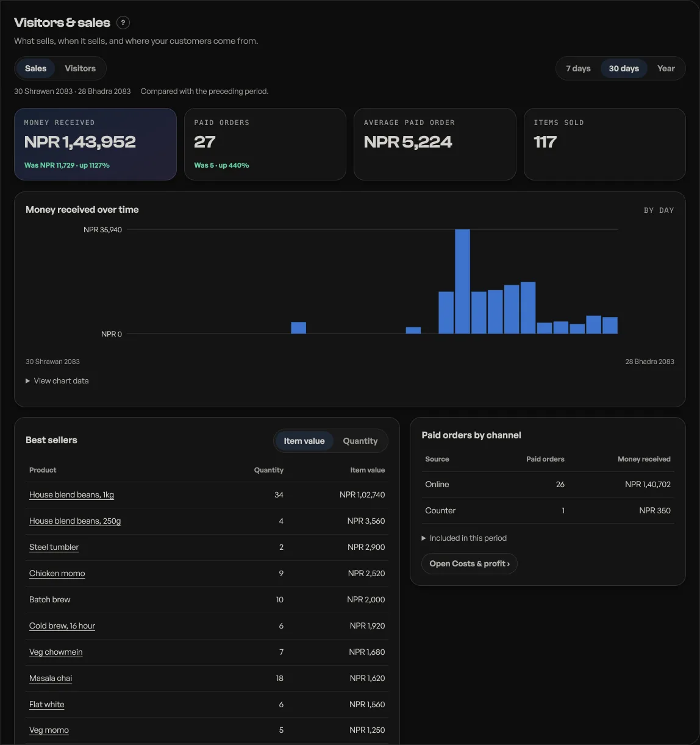Click the NPR 35,940 axis label
The image size is (700, 745).
coord(102,230)
